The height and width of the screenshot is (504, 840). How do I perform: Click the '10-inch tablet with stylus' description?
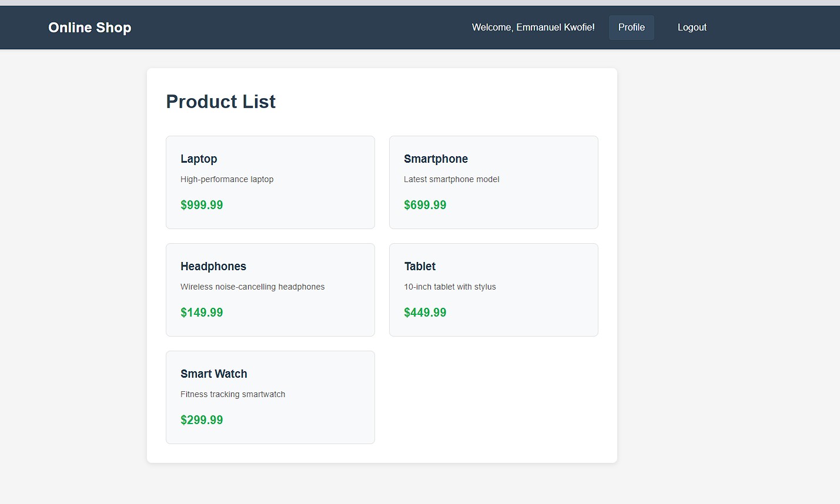tap(450, 287)
